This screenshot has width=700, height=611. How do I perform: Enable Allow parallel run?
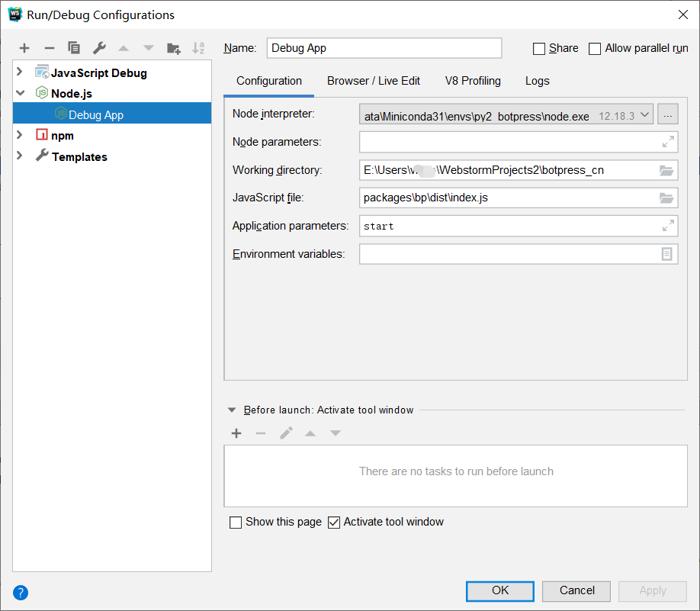[595, 49]
